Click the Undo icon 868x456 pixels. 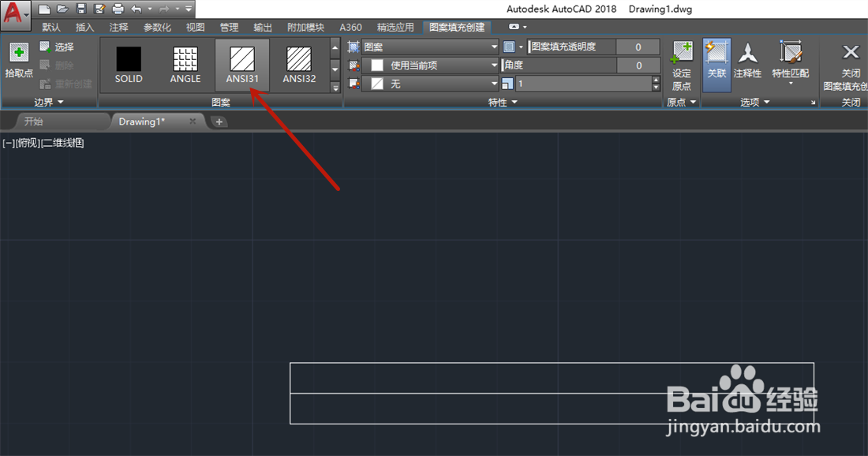click(x=137, y=9)
